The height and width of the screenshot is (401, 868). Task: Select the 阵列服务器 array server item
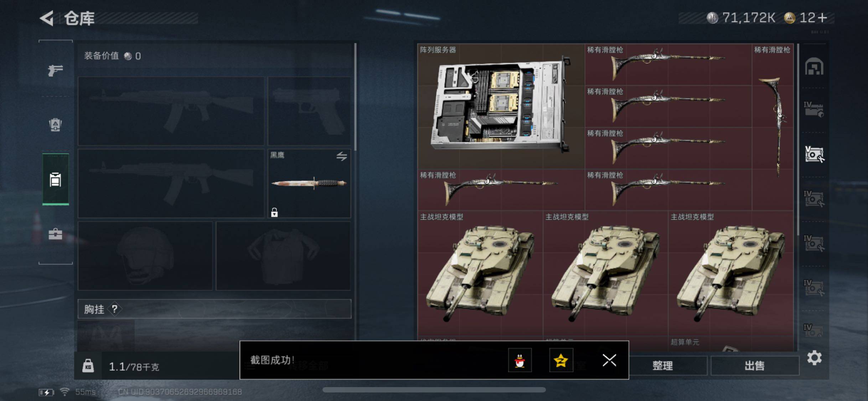(501, 106)
